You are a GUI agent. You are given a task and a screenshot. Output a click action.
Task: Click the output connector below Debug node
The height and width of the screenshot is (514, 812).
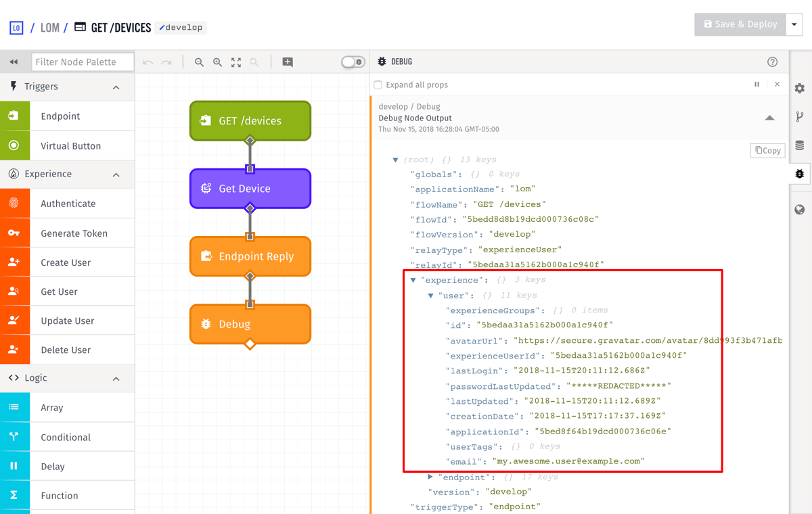(x=250, y=344)
